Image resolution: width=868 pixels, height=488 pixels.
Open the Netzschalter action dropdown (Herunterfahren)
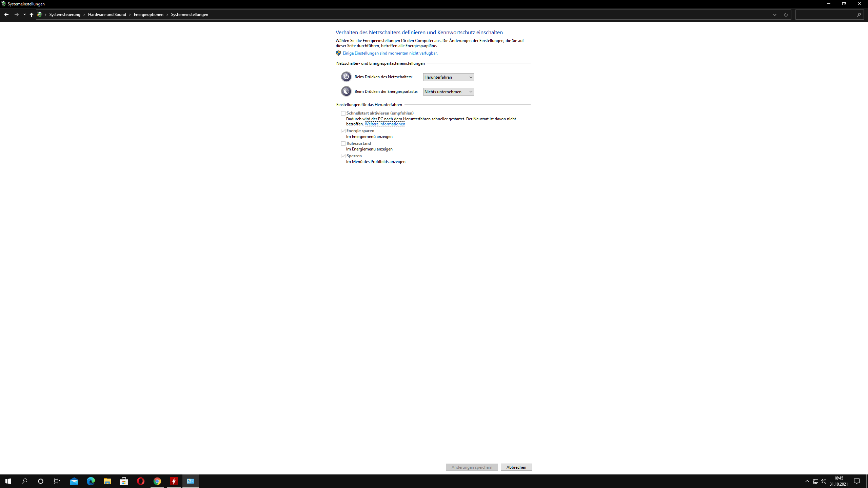(448, 77)
